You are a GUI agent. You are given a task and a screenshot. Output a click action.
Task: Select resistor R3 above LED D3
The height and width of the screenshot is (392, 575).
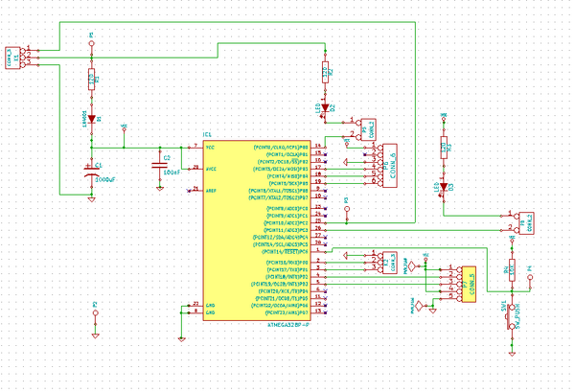pos(443,148)
